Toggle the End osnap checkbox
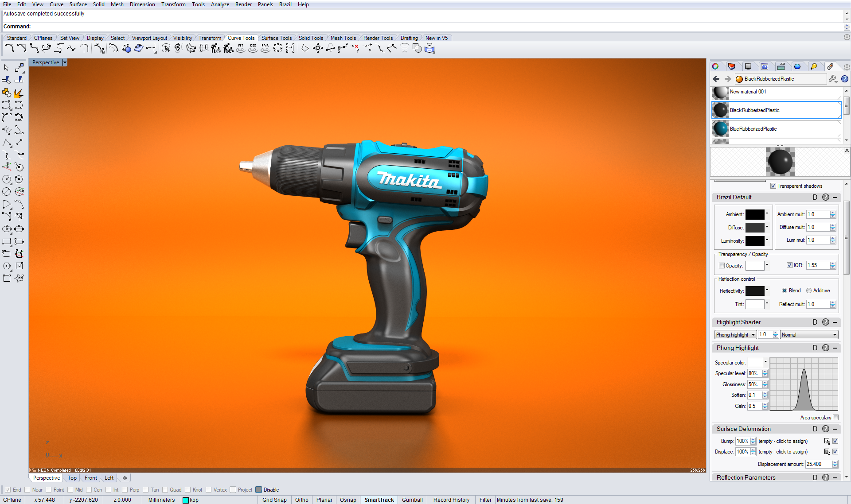 pos(8,490)
